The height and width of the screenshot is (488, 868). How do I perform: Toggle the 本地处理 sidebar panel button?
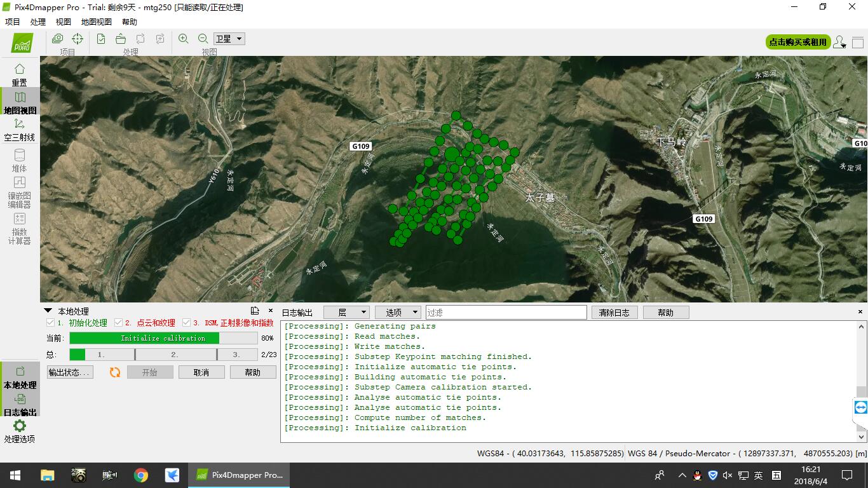[20, 377]
